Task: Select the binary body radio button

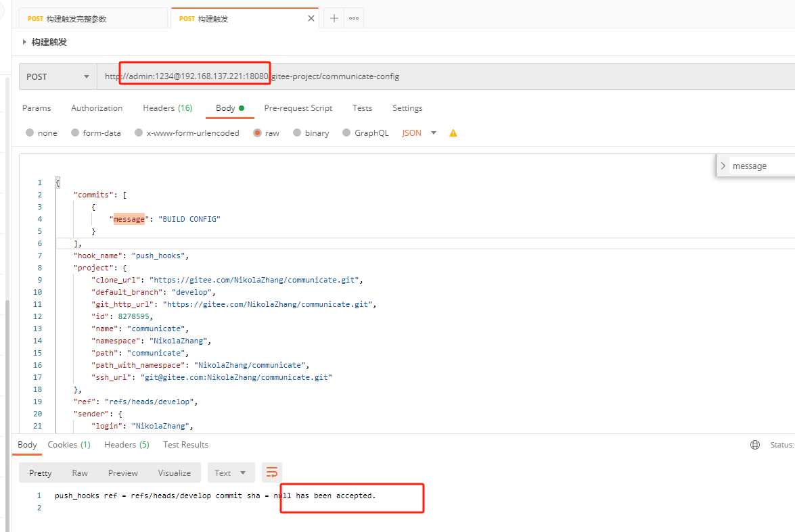Action: click(297, 133)
